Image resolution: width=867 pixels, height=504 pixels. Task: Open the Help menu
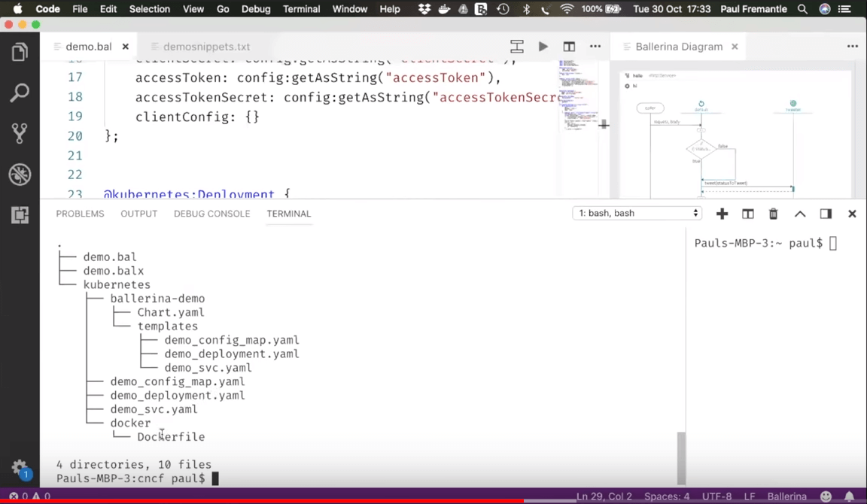(389, 9)
